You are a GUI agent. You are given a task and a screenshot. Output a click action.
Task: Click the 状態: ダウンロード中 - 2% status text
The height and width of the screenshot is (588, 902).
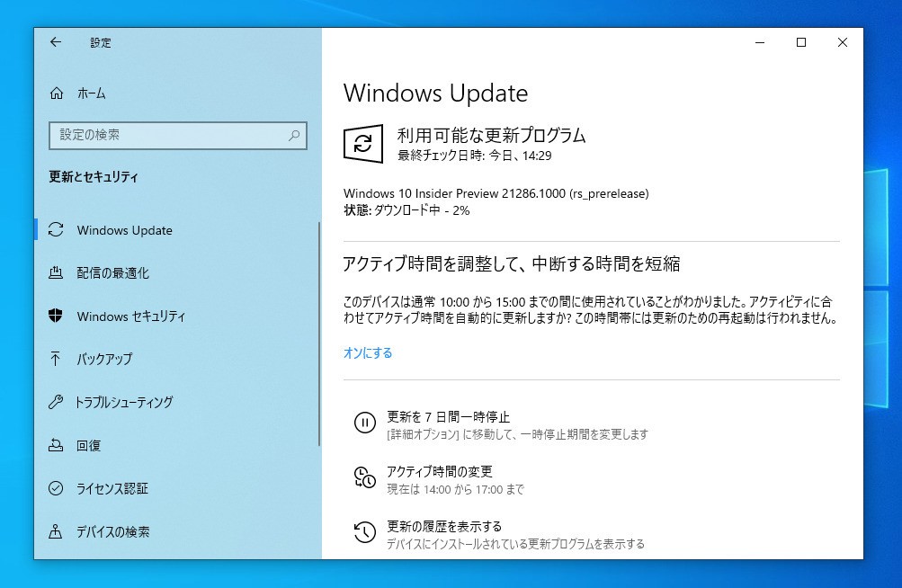406,210
